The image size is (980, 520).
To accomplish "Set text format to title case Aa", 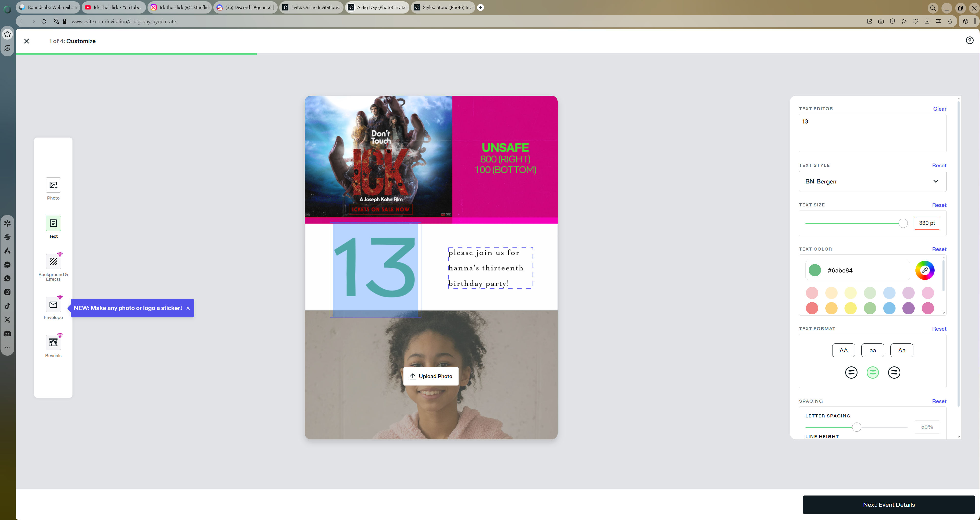I will 902,350.
